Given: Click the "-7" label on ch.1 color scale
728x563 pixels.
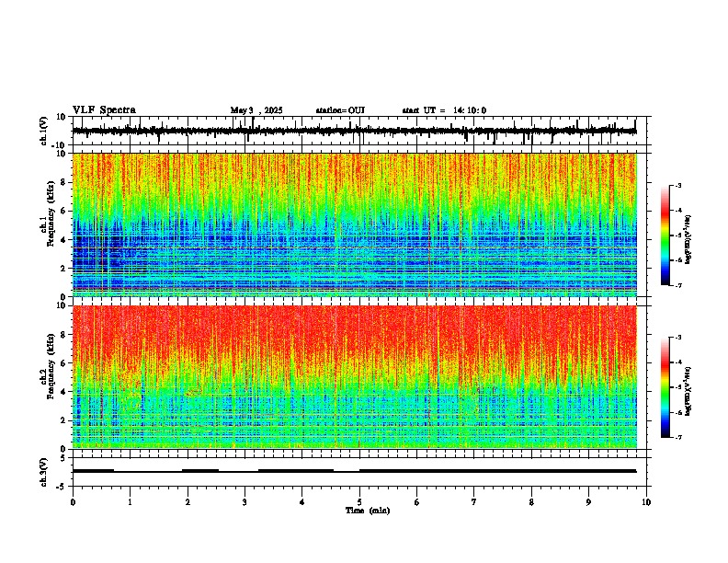Looking at the screenshot, I should point(677,285).
